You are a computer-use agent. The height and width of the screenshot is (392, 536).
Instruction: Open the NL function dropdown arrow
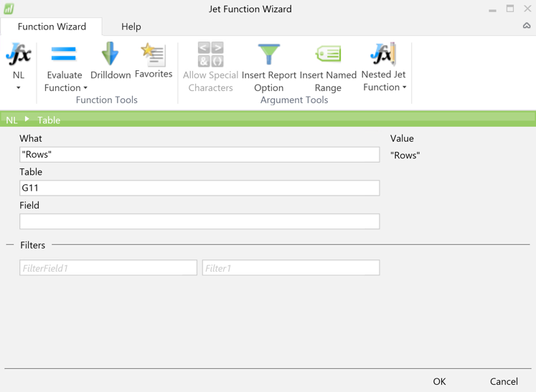[19, 87]
